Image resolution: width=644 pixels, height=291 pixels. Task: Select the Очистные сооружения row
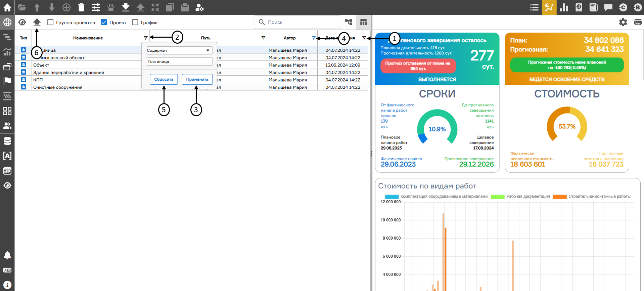click(191, 87)
